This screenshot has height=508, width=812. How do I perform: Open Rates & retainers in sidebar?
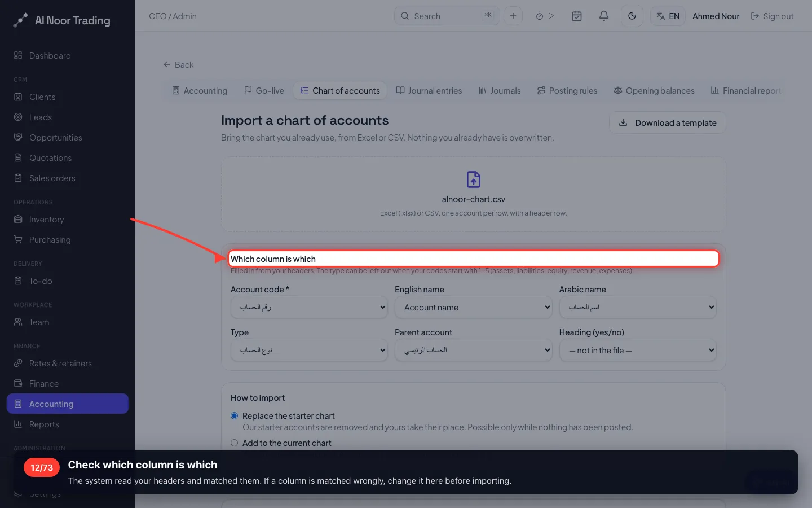tap(68, 363)
